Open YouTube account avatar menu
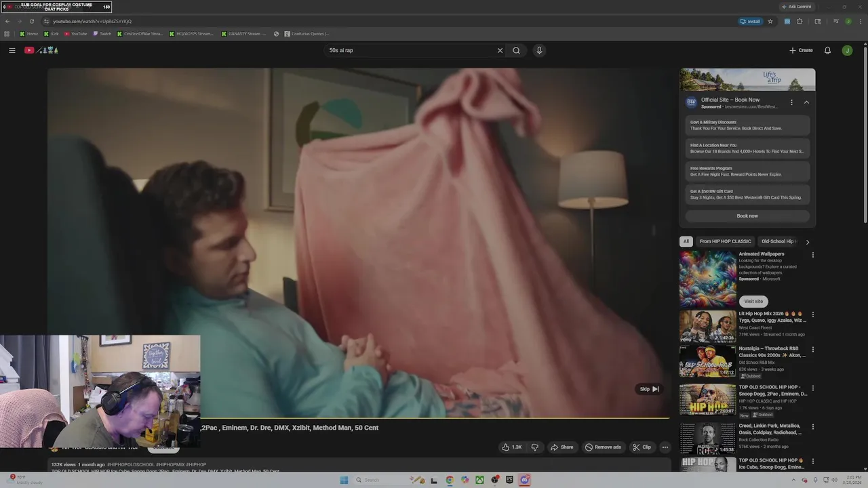The image size is (868, 488). tap(847, 50)
